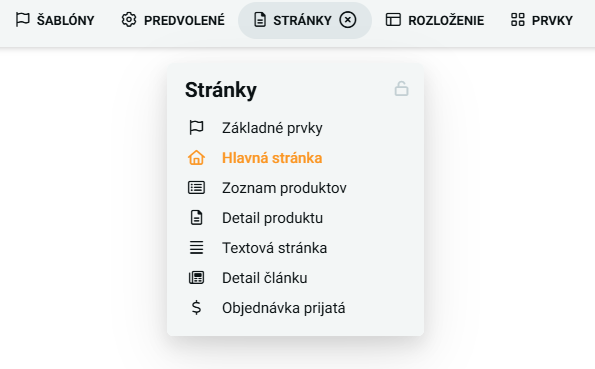This screenshot has height=369, width=595.
Task: Click the flag icon for Základné prvky
Action: [196, 128]
